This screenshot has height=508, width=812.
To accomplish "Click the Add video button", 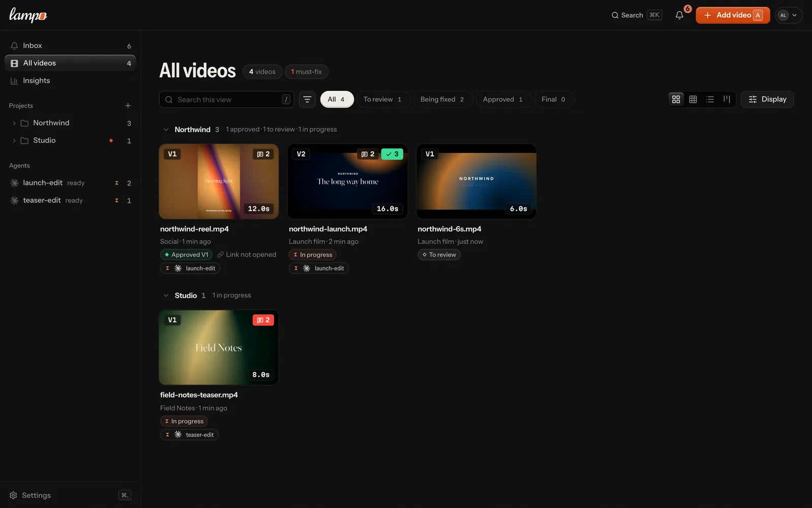I will pyautogui.click(x=733, y=15).
